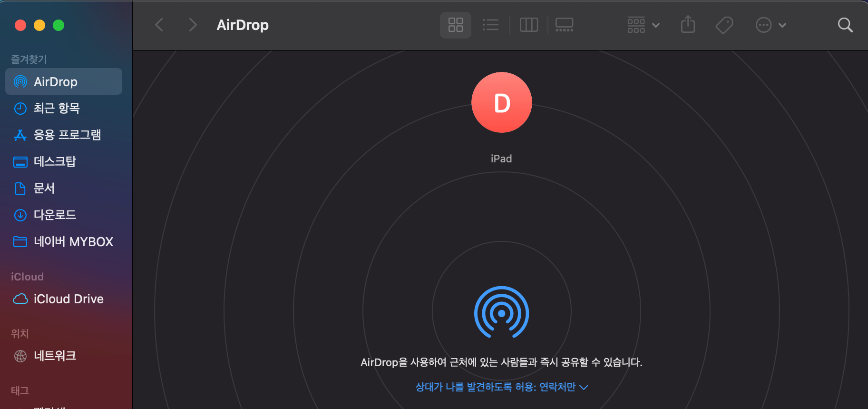Click the tag icon to edit tags
Screen dimensions: 868x409
click(724, 25)
